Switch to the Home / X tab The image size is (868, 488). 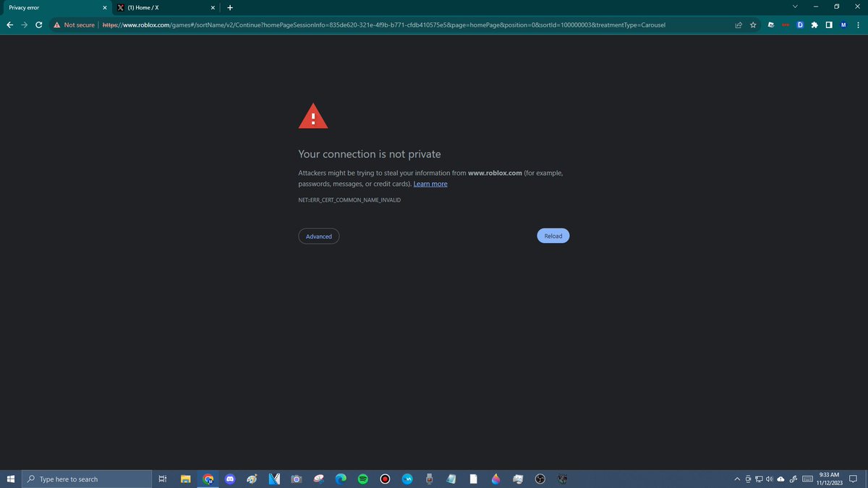click(166, 7)
